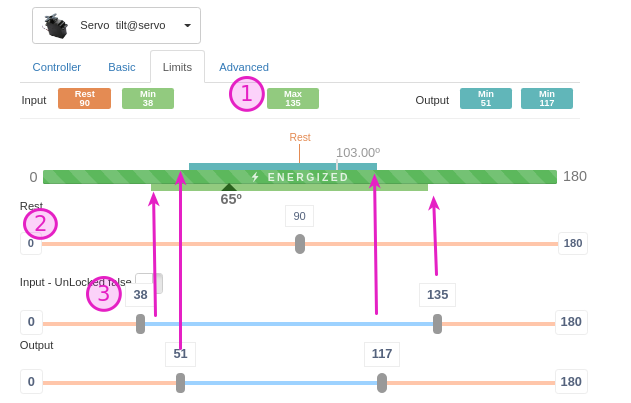This screenshot has height=403, width=631.
Task: Go to the Advanced tab
Action: click(244, 67)
